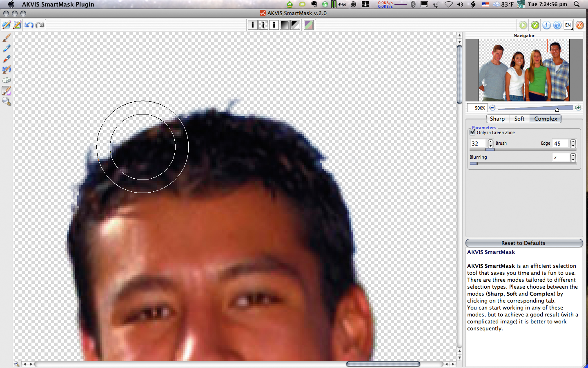Open the Apple menu

click(x=11, y=4)
